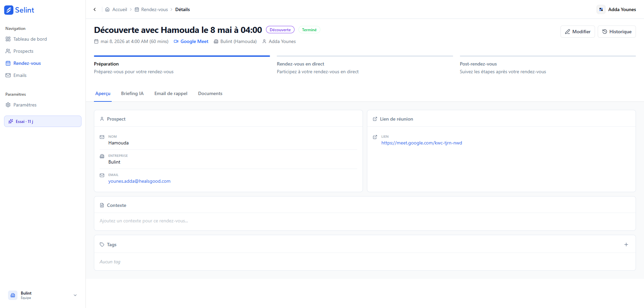Click the clock icon in Historique button
Screen dimensions: 644x308
pyautogui.click(x=605, y=32)
